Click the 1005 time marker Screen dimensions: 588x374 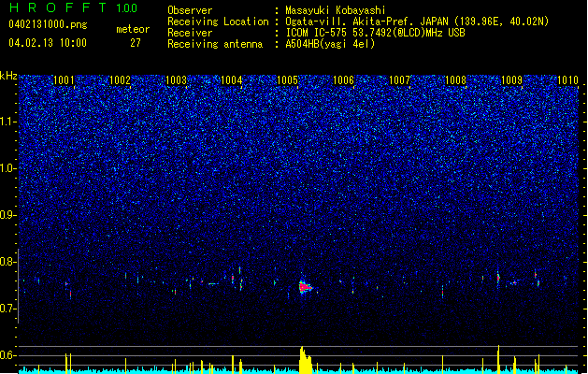(x=287, y=79)
